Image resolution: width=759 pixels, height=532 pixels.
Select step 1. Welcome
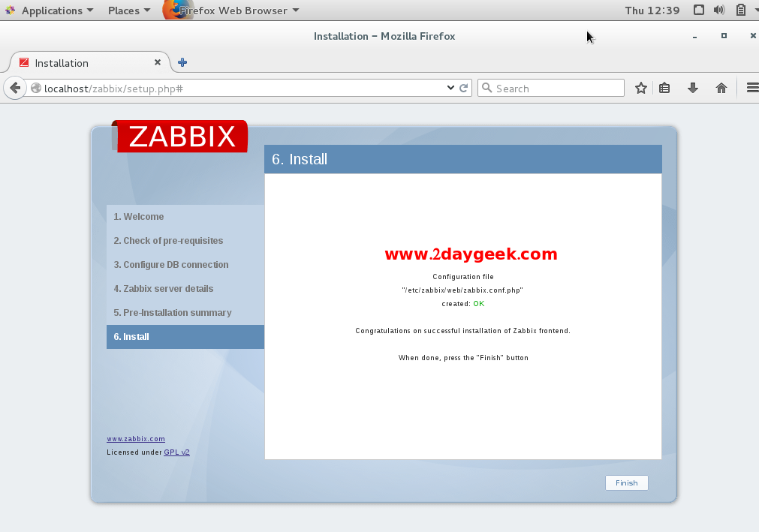point(185,217)
